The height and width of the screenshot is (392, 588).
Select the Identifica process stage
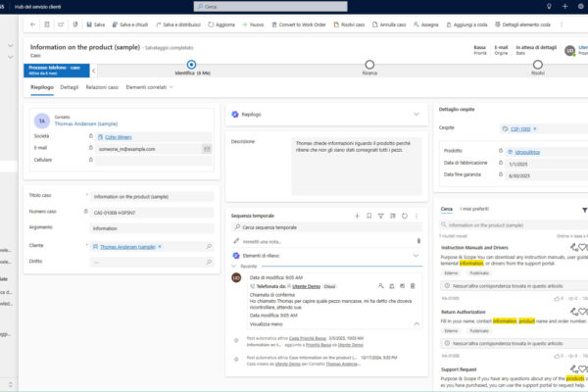point(191,65)
